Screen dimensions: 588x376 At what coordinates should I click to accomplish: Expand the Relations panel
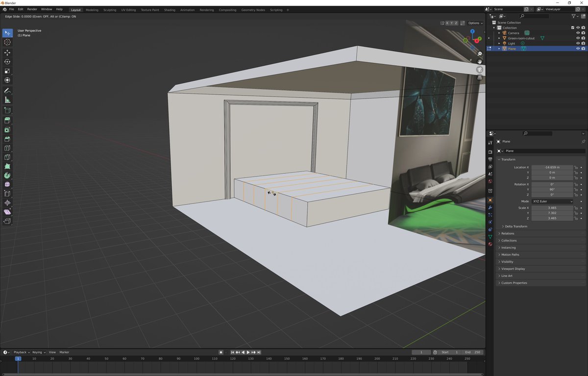507,233
